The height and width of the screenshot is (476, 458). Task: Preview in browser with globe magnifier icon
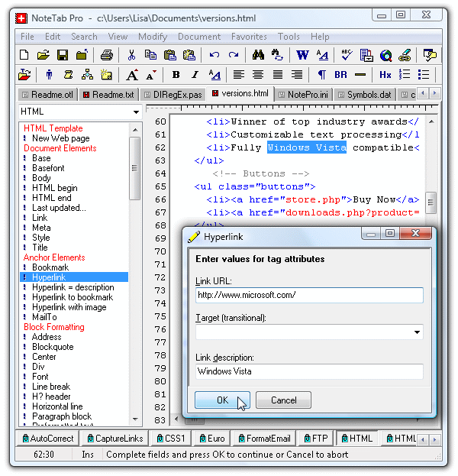tap(385, 55)
